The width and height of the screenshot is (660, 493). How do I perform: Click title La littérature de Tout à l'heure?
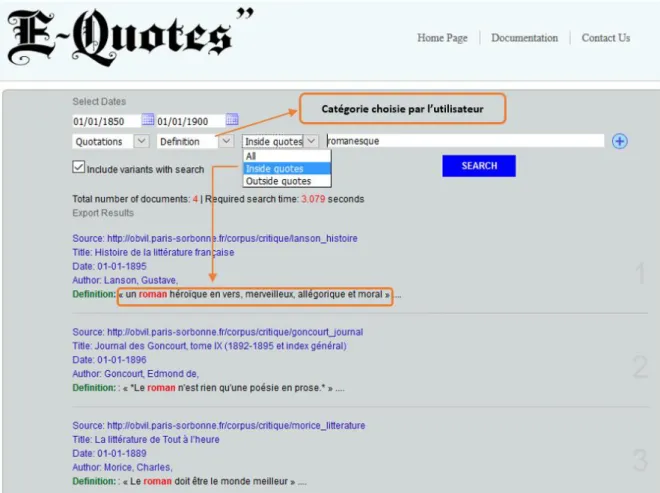pos(157,440)
